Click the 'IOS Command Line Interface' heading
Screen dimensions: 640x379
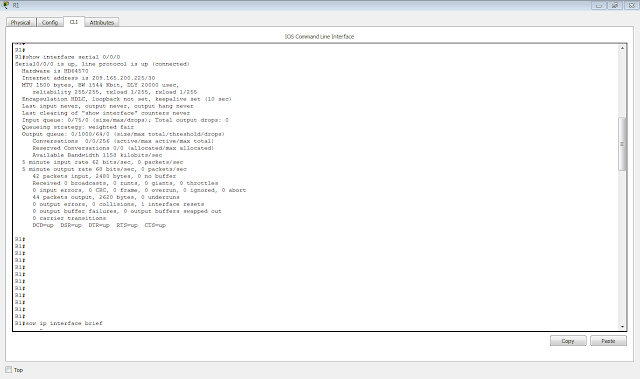point(319,37)
